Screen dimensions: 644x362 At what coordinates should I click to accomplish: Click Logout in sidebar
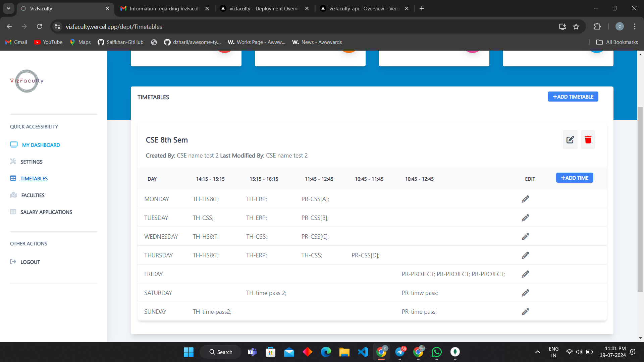click(30, 262)
